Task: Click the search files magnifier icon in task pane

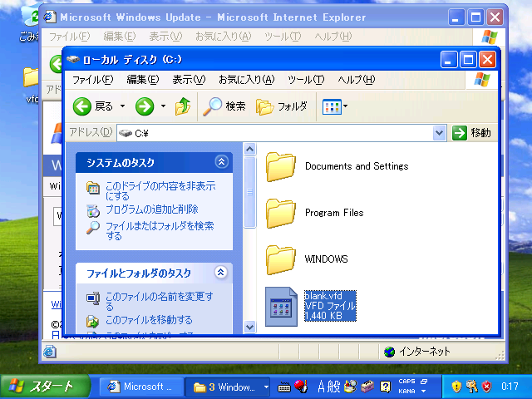Action: (x=92, y=227)
